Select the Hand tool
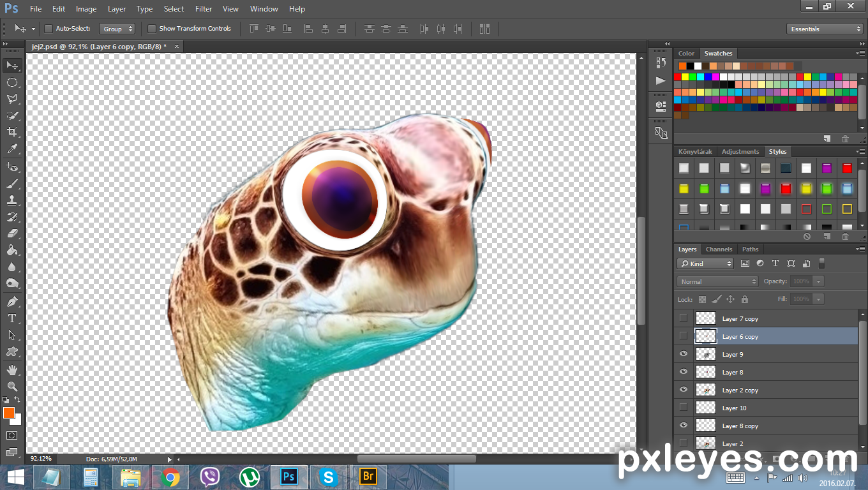 12,369
